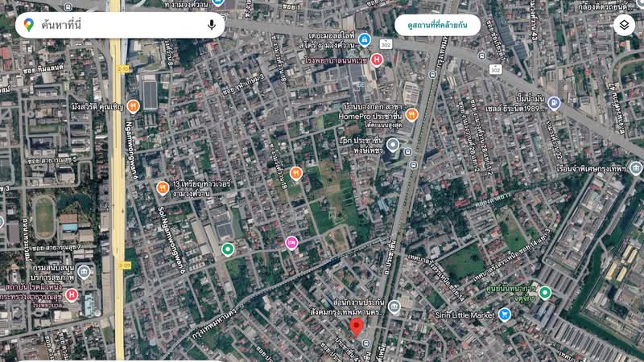Select the มังสวิรัติ คุณเชิญ restaurant marker
Viewport: 644px width, 362px height.
pyautogui.click(x=134, y=105)
